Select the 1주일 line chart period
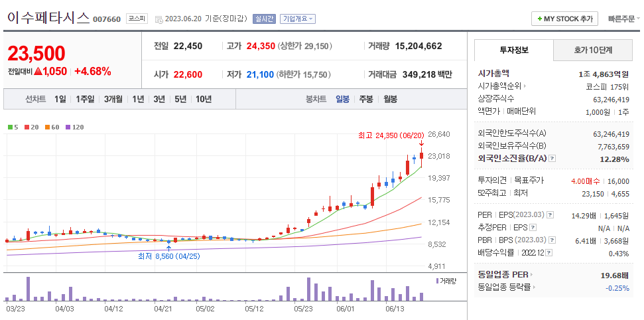Screen dimensions: 644x320 85,99
